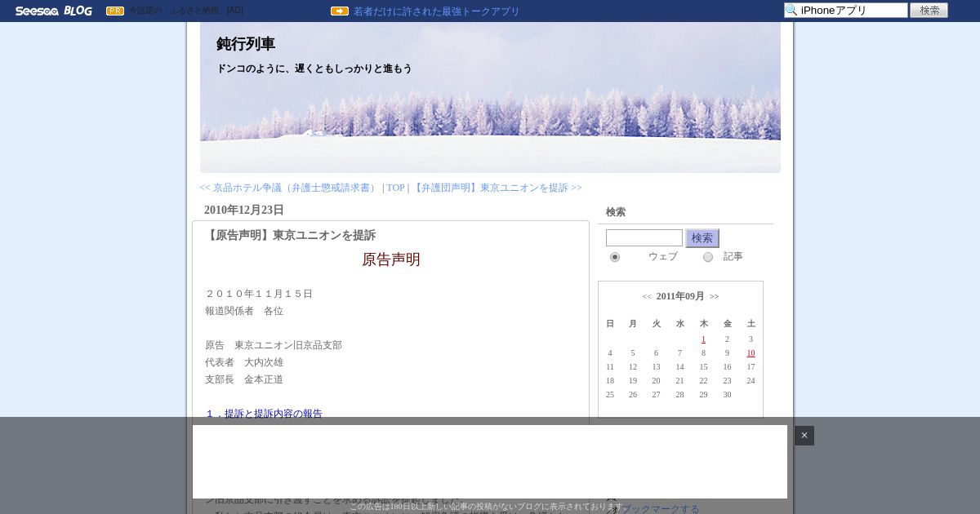Go to next month in calendar
980x514 pixels.
click(715, 296)
